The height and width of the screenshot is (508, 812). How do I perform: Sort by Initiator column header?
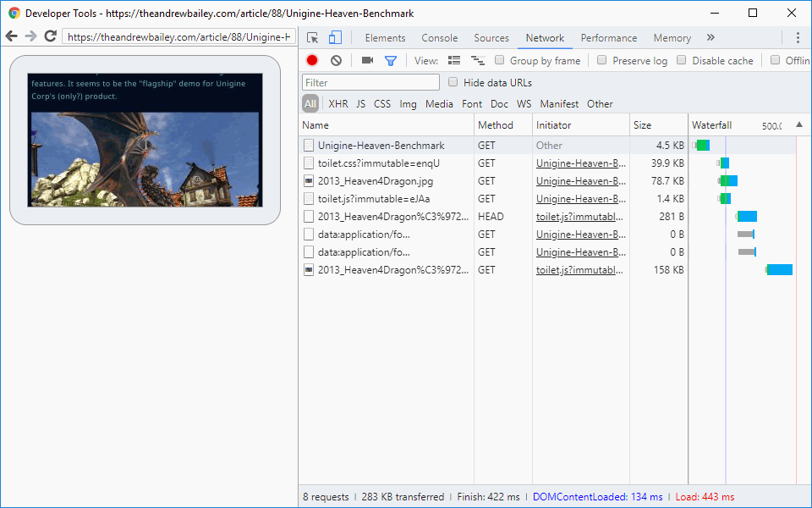(x=581, y=125)
